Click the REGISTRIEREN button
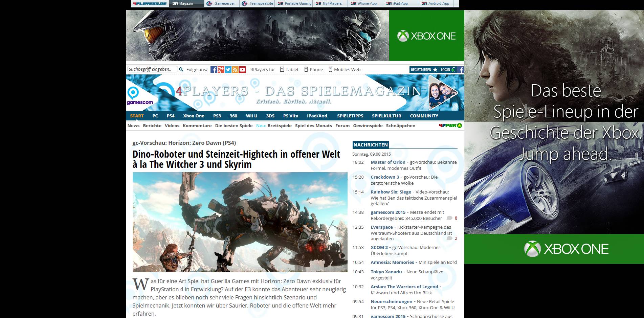 click(424, 70)
